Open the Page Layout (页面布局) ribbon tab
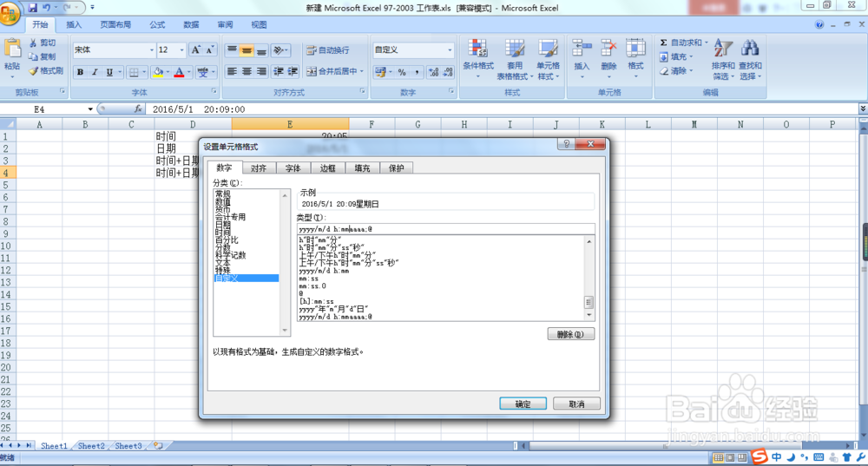 point(115,25)
